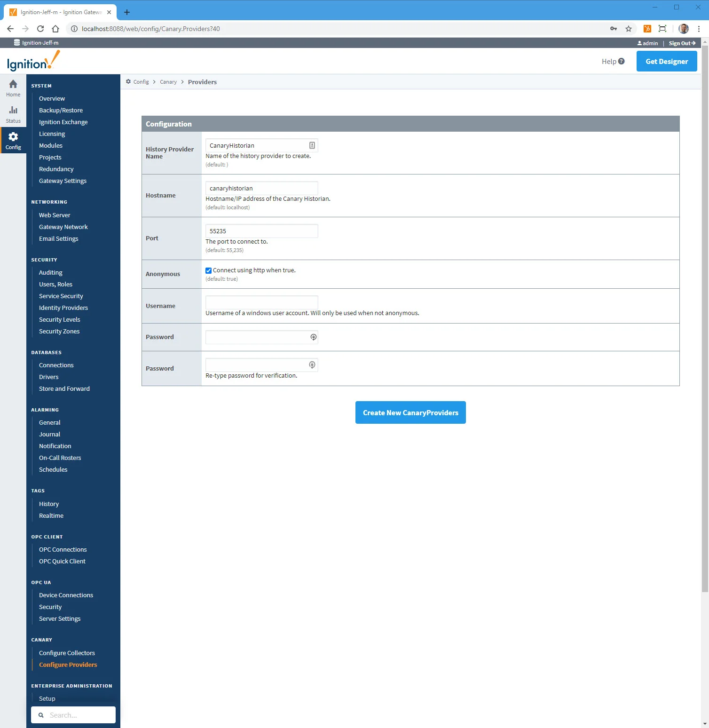Open Store and Forward settings
Viewport: 709px width, 728px height.
coord(64,388)
